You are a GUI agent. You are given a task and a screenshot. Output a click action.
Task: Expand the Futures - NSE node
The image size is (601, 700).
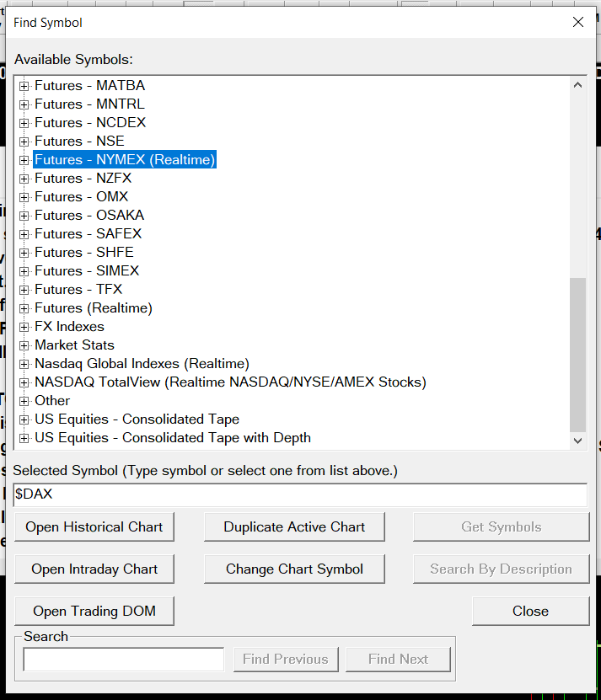point(24,142)
